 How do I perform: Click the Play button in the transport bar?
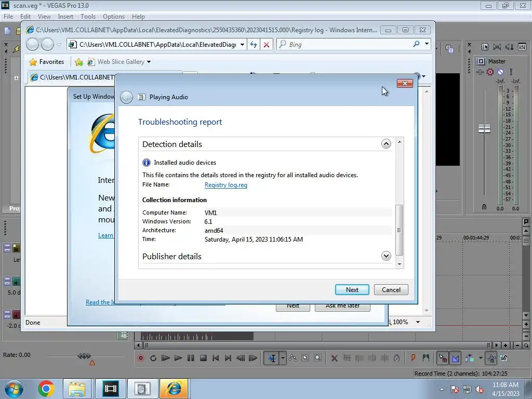click(178, 358)
